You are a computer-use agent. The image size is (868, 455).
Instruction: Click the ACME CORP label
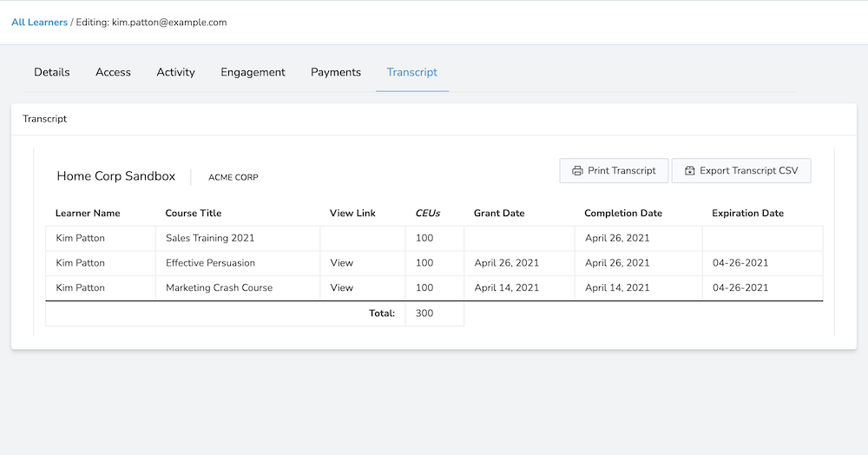point(233,177)
